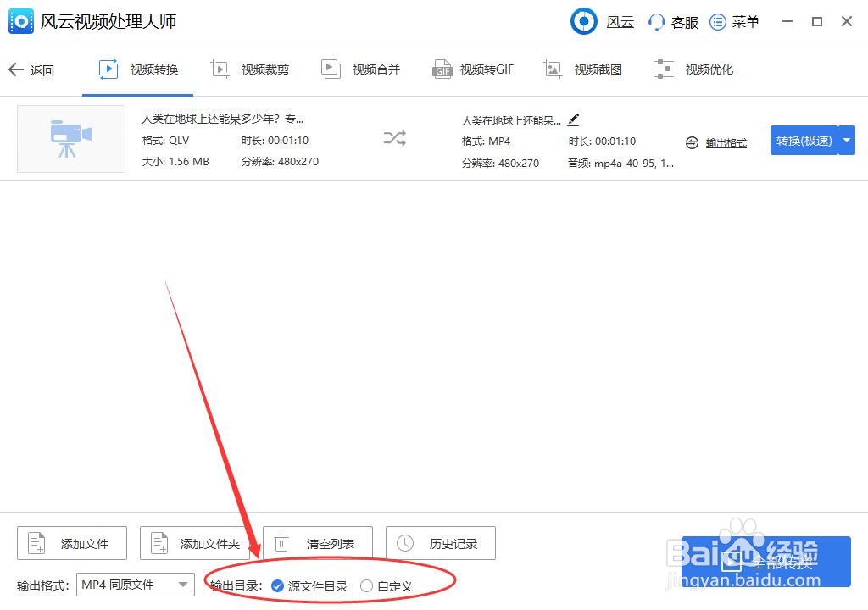Click the 视频截图 picture icon
The image size is (868, 610).
pyautogui.click(x=553, y=69)
